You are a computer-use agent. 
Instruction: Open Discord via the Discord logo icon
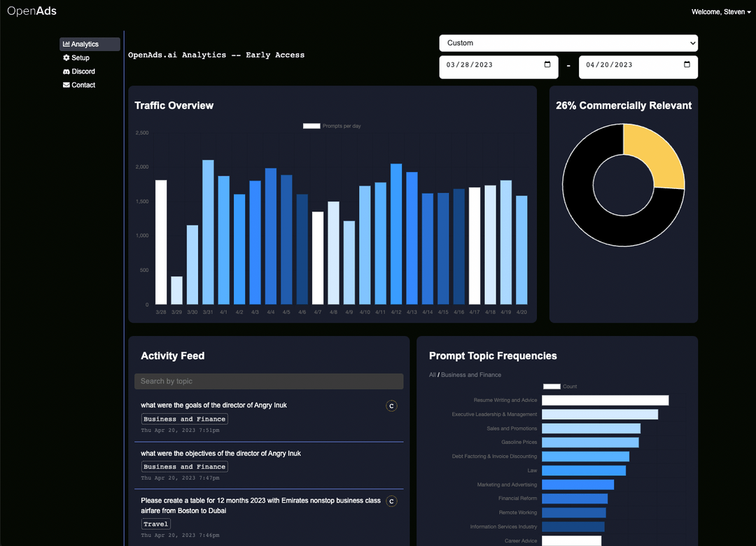(x=66, y=71)
